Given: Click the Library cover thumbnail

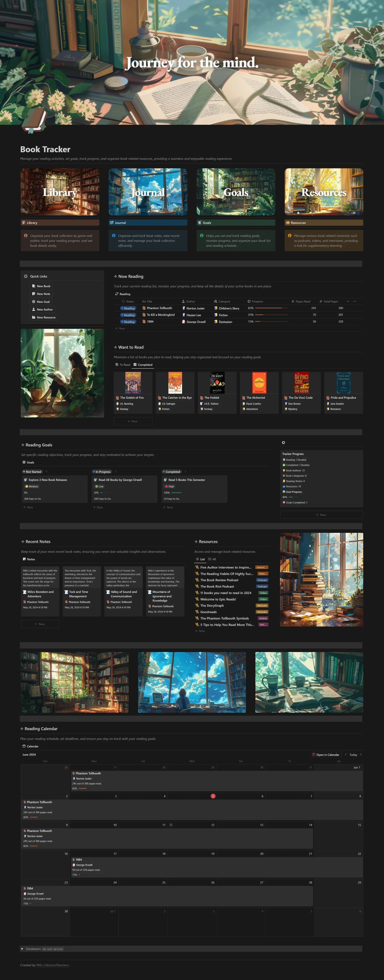Looking at the screenshot, I should click(60, 192).
